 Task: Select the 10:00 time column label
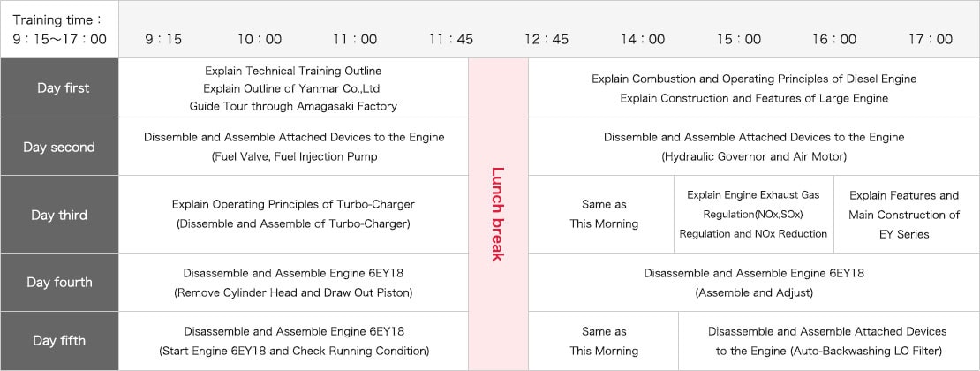click(260, 39)
